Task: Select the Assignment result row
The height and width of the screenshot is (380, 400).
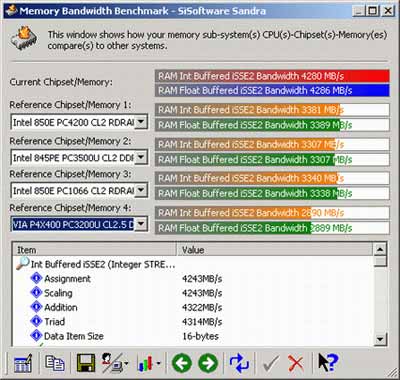Action: coord(193,278)
